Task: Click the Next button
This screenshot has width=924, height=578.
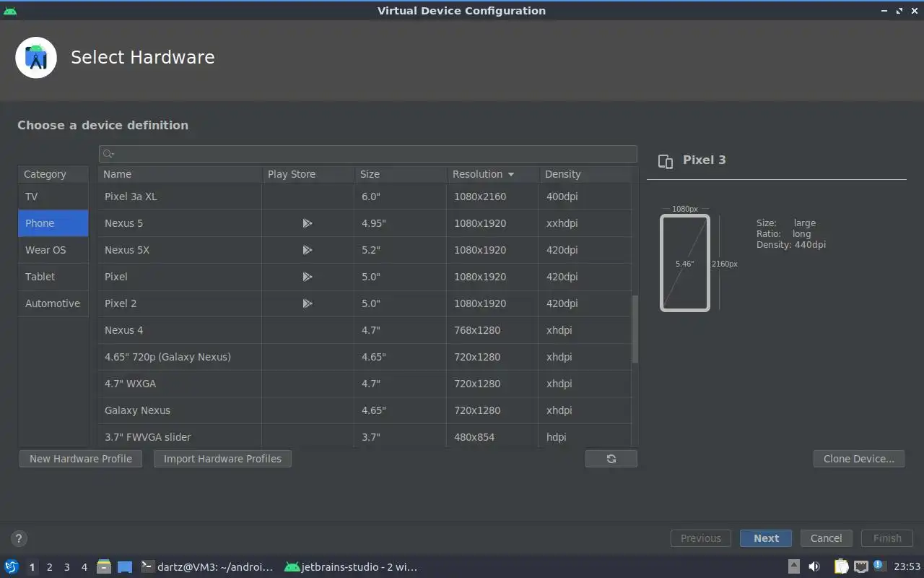Action: tap(766, 538)
